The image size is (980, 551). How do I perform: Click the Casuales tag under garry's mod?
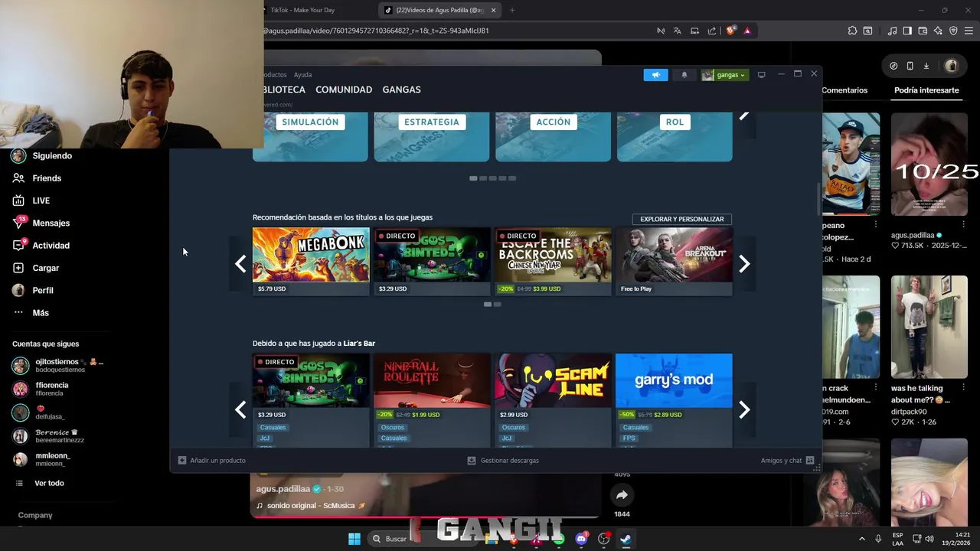coord(635,428)
